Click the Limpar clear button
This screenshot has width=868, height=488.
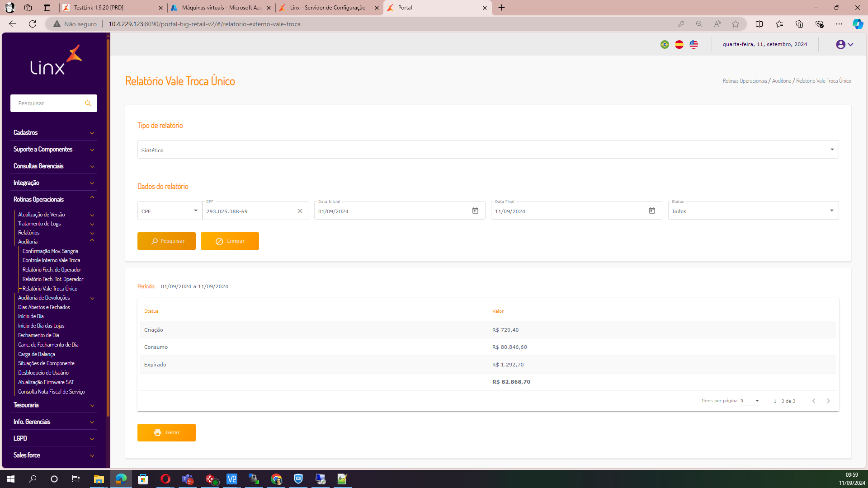230,241
